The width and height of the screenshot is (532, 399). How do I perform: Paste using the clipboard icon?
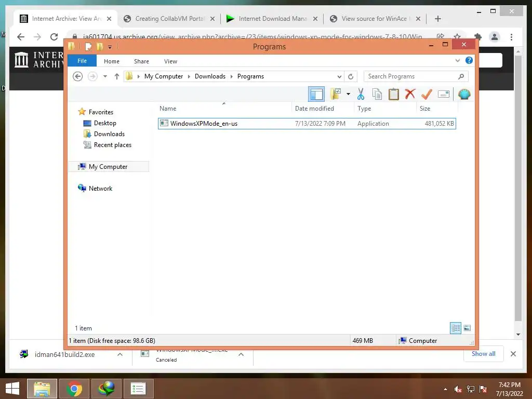click(394, 94)
